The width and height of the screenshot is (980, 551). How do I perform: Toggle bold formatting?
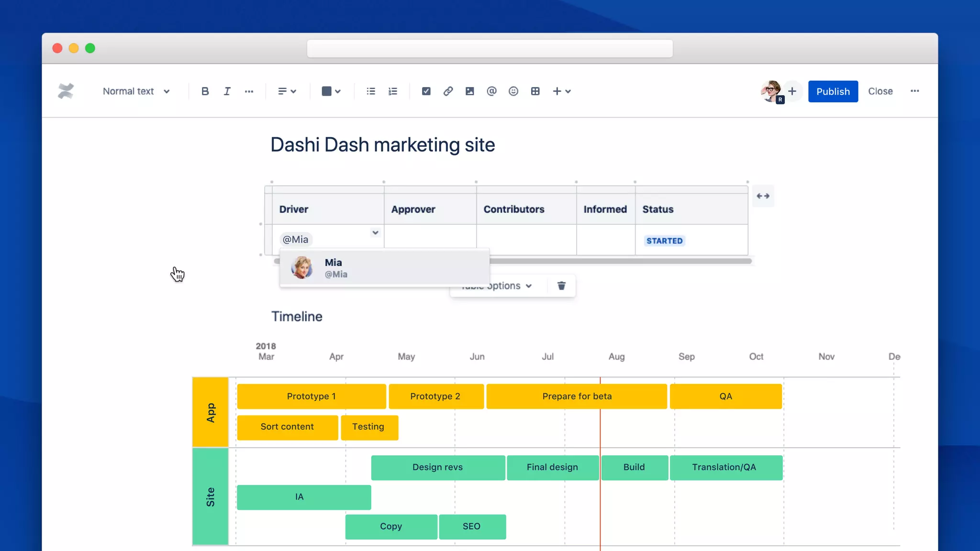[x=205, y=91]
